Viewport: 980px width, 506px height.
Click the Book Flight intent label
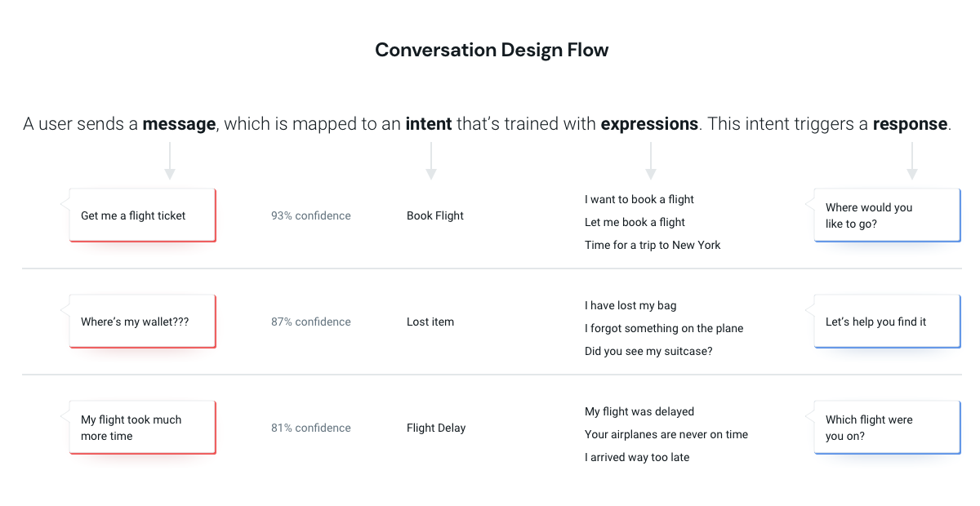tap(435, 215)
